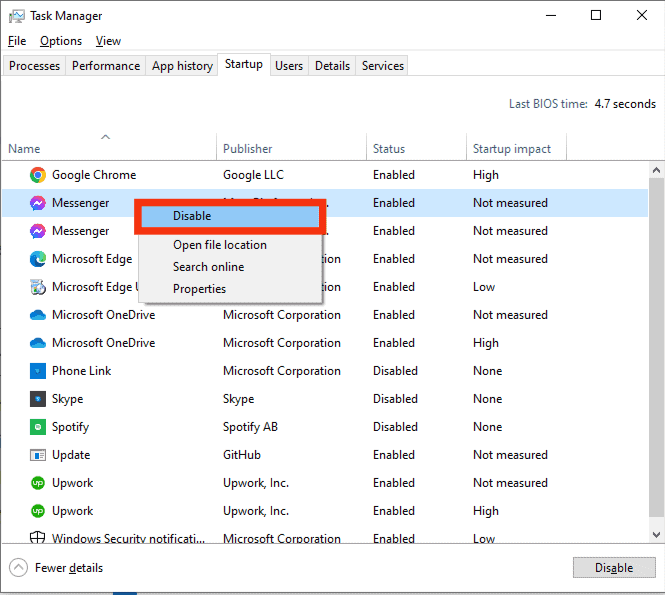Viewport: 665px width, 595px height.
Task: Maximize the Task Manager window
Action: 596,15
